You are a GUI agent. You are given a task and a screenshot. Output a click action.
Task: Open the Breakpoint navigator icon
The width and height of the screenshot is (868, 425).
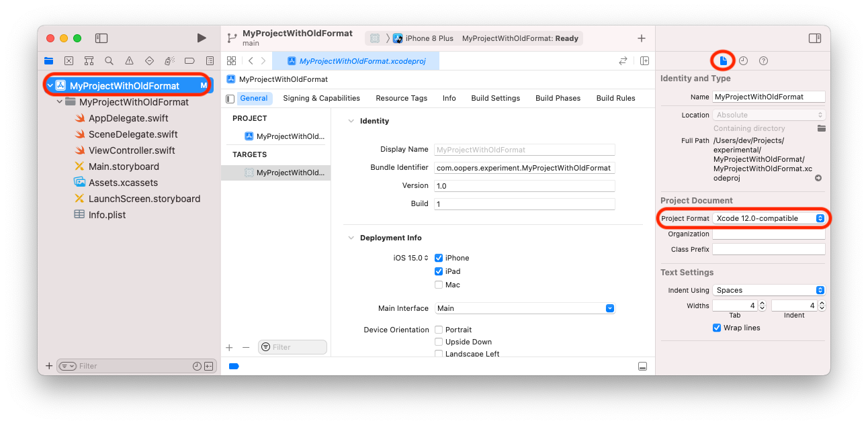tap(189, 60)
